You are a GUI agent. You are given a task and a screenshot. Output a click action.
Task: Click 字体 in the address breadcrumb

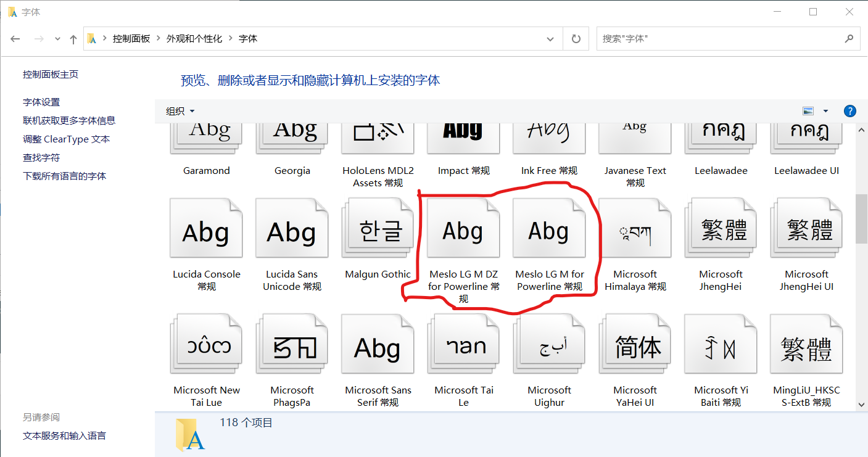click(248, 39)
